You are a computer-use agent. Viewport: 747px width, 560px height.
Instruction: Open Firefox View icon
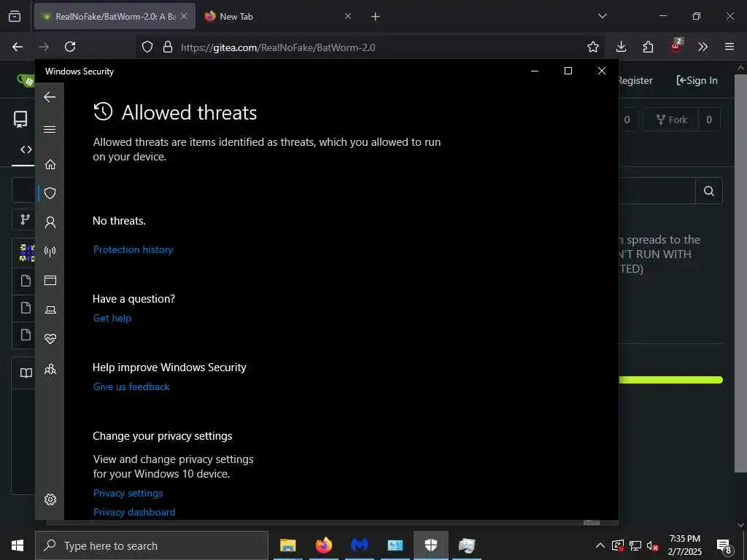coord(15,16)
